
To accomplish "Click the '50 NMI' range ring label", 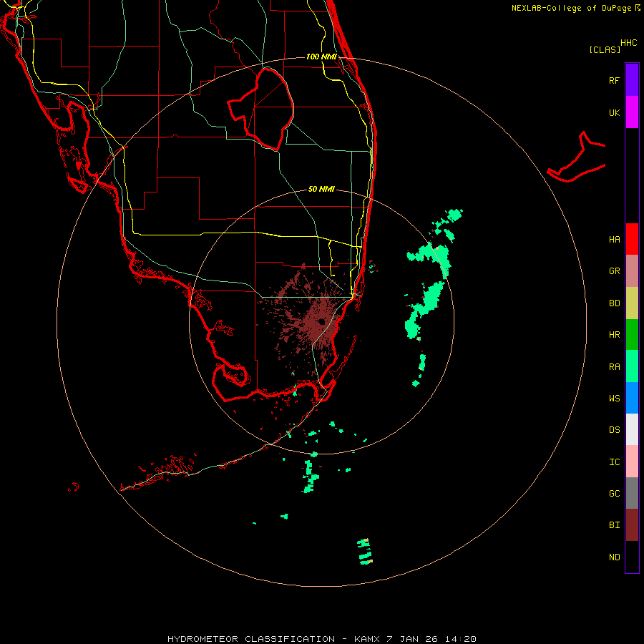I will pyautogui.click(x=321, y=189).
